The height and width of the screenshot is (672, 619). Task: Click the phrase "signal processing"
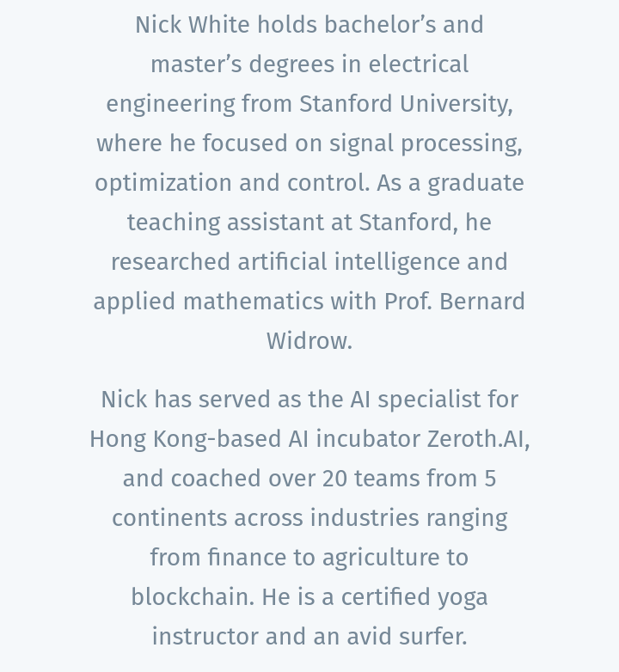pos(424,144)
